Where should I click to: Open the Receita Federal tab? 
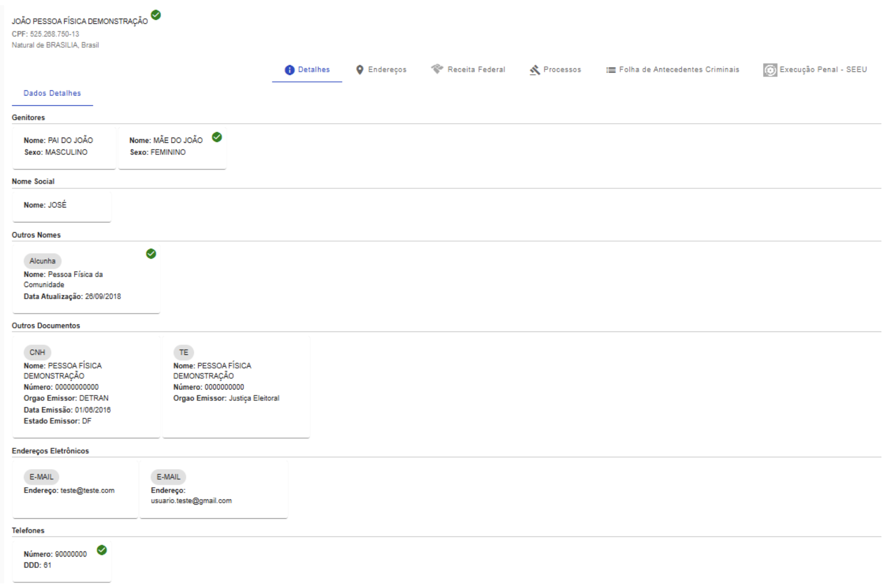pos(476,70)
